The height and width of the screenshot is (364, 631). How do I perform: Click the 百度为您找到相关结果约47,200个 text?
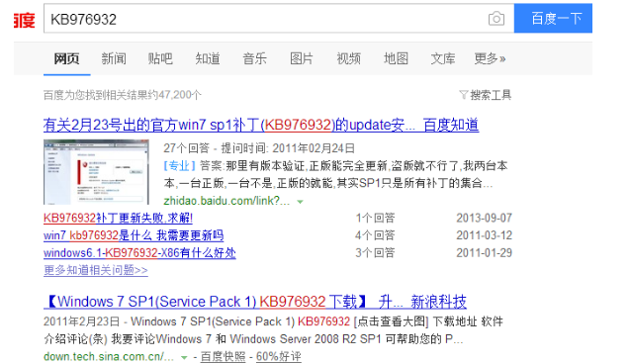click(123, 95)
